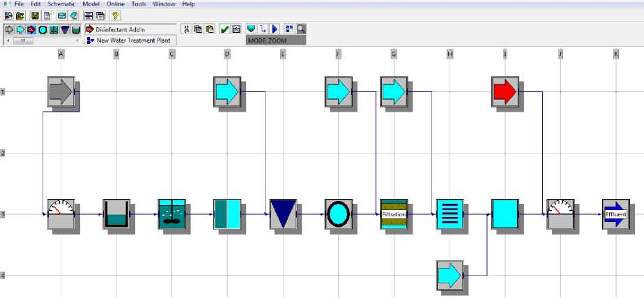Select the two-tone flocculation block in column D
This screenshot has height=298, width=644.
coord(227,214)
